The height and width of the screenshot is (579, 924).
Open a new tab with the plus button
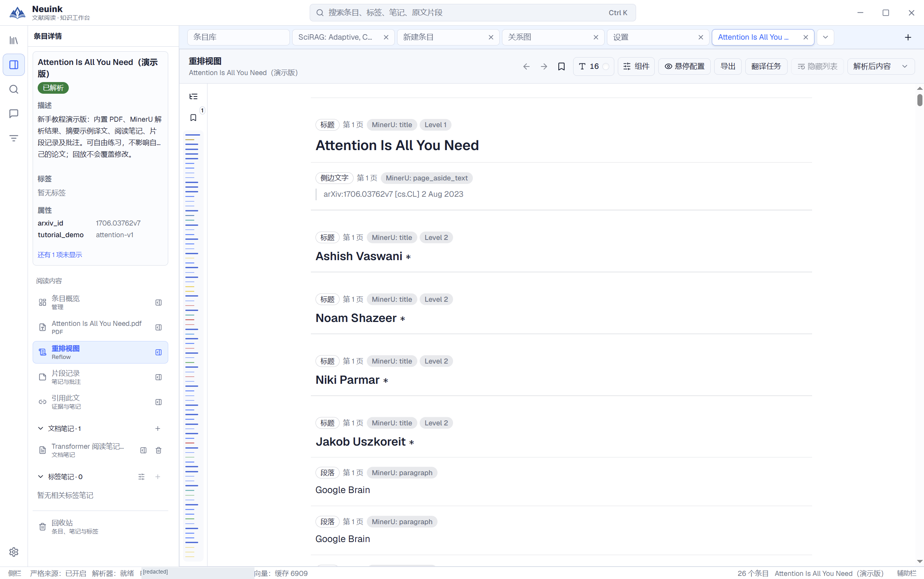[908, 37]
